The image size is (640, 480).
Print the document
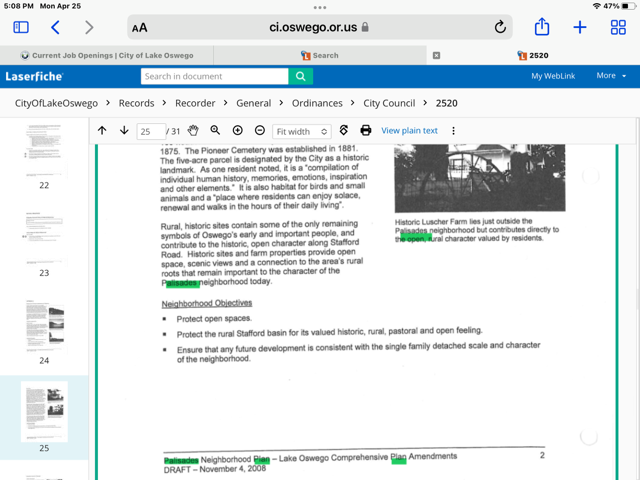pos(366,131)
